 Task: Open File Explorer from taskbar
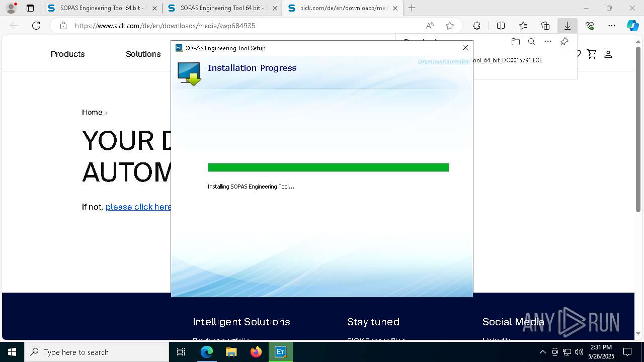[231, 352]
